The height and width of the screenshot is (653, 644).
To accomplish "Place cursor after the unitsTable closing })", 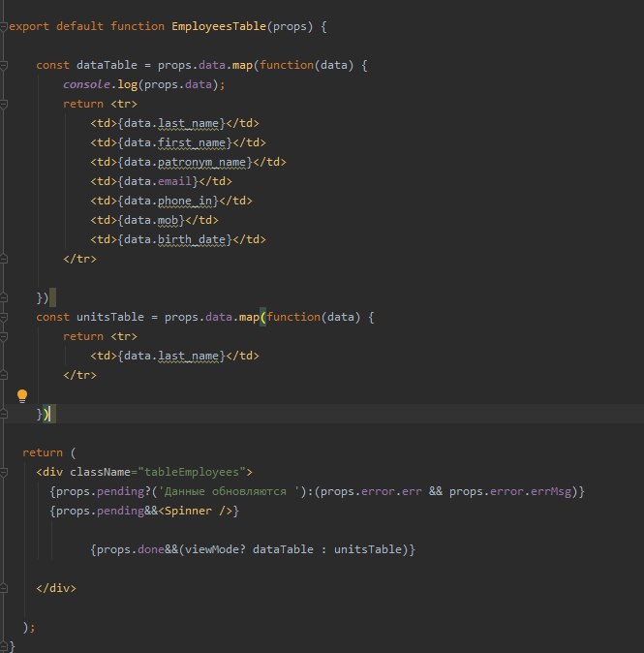I will coord(49,414).
